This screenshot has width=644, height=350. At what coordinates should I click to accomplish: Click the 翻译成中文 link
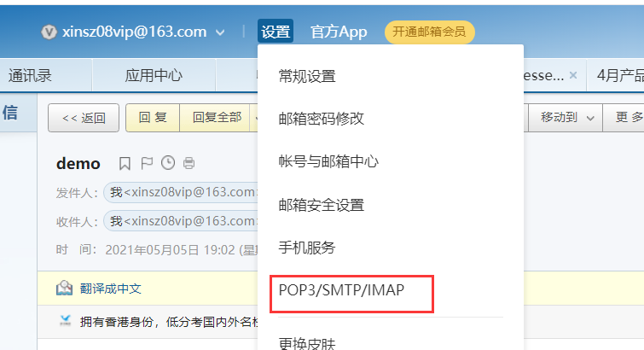click(111, 289)
